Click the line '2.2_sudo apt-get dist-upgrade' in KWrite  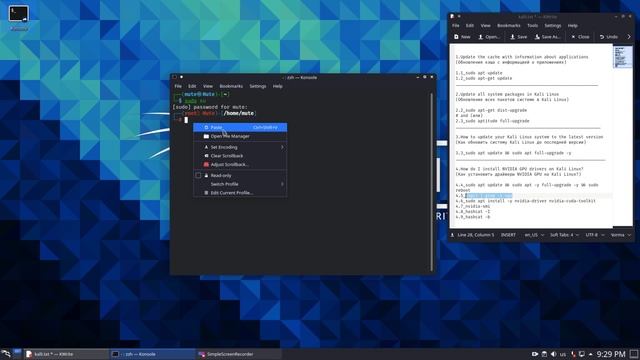pyautogui.click(x=491, y=110)
